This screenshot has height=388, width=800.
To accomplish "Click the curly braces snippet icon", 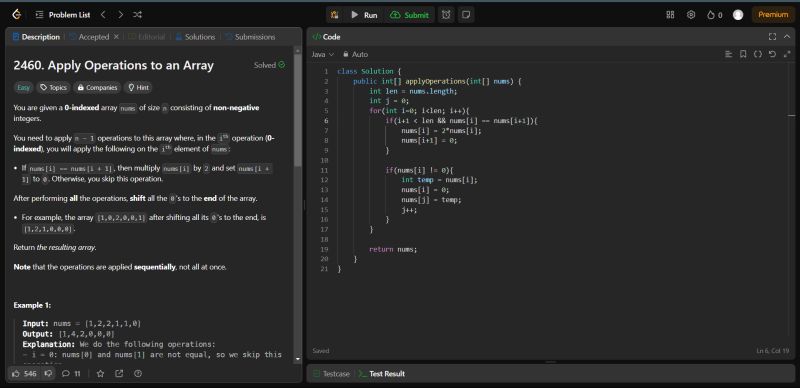I will (758, 54).
